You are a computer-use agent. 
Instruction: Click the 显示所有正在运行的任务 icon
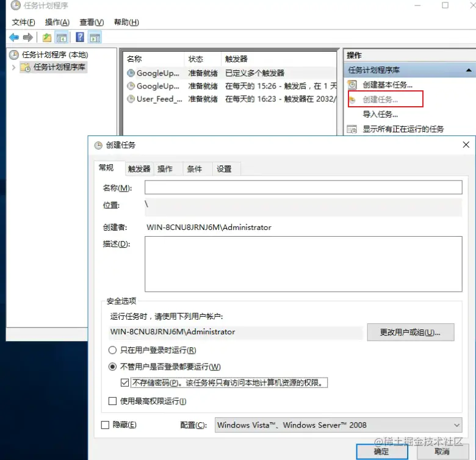352,129
